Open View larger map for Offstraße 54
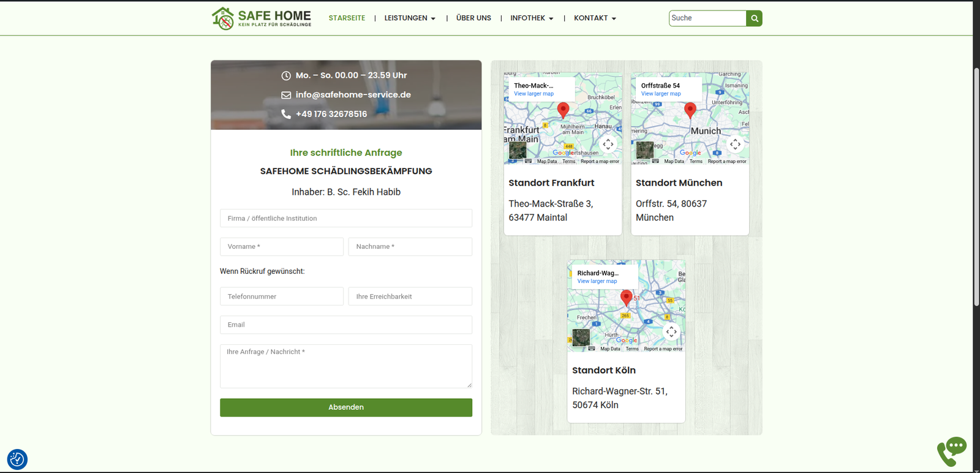Screen dimensions: 980x473 (x=661, y=94)
